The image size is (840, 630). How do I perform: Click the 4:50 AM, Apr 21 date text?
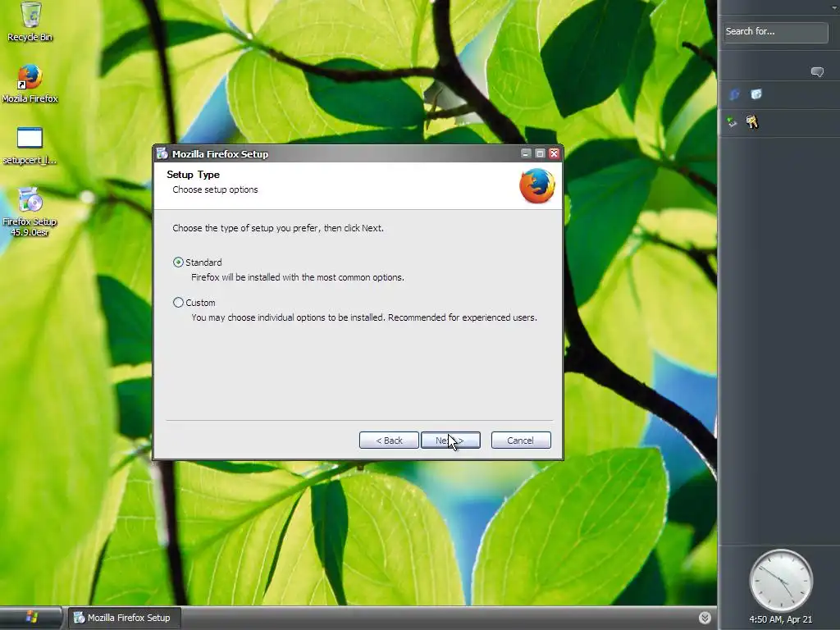point(781,619)
